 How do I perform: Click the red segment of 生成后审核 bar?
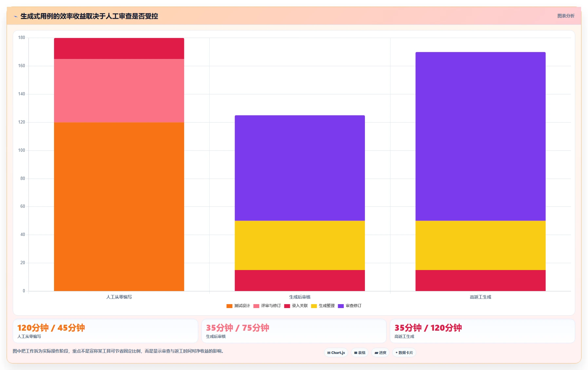[x=300, y=281]
